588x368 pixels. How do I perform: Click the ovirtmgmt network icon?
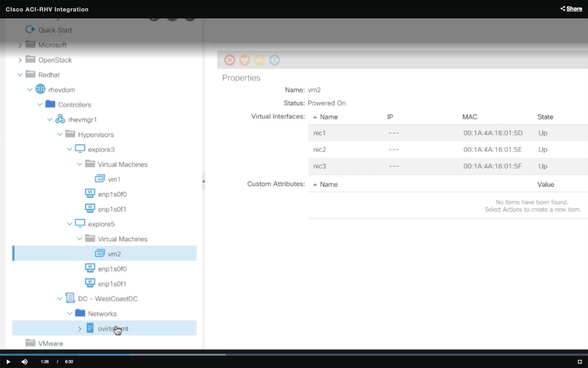pos(90,328)
